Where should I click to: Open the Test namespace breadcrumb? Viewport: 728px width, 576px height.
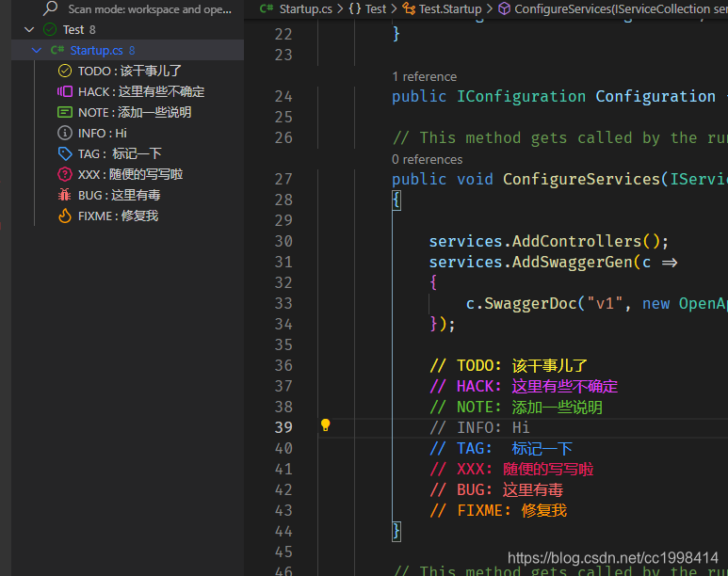(x=375, y=8)
